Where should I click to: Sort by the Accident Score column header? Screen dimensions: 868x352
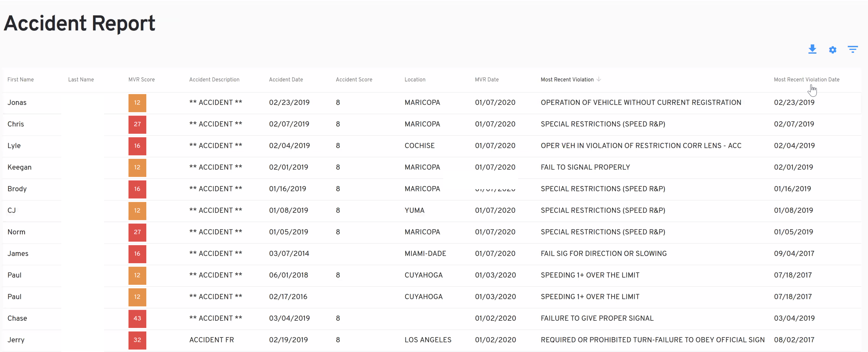pos(354,79)
